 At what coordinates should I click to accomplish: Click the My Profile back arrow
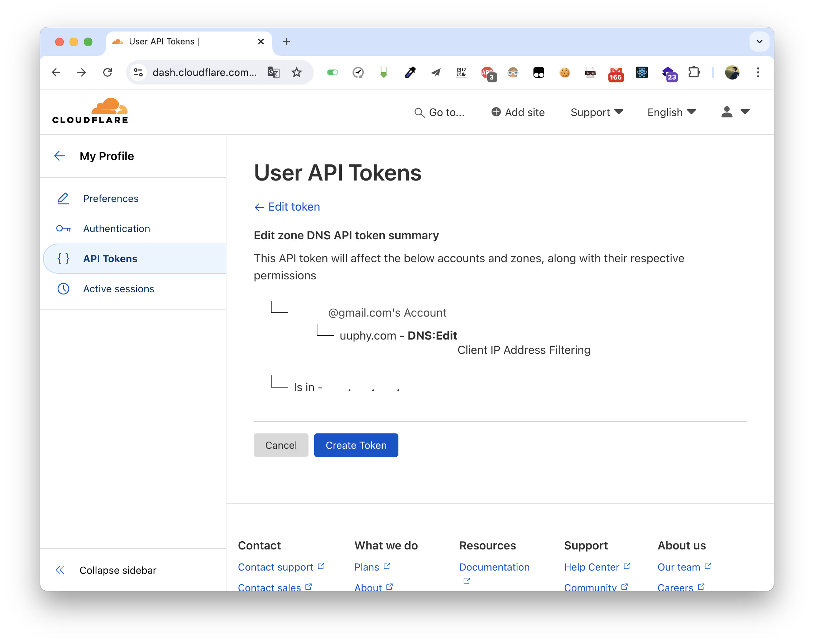pyautogui.click(x=59, y=156)
